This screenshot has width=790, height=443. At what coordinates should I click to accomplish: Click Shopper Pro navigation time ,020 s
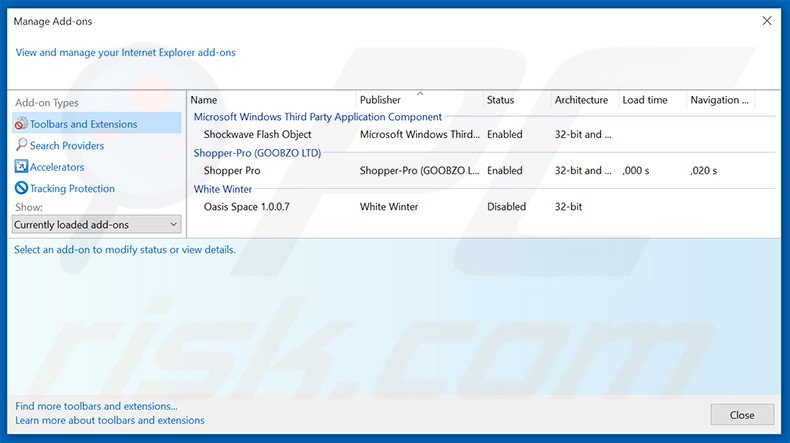703,170
